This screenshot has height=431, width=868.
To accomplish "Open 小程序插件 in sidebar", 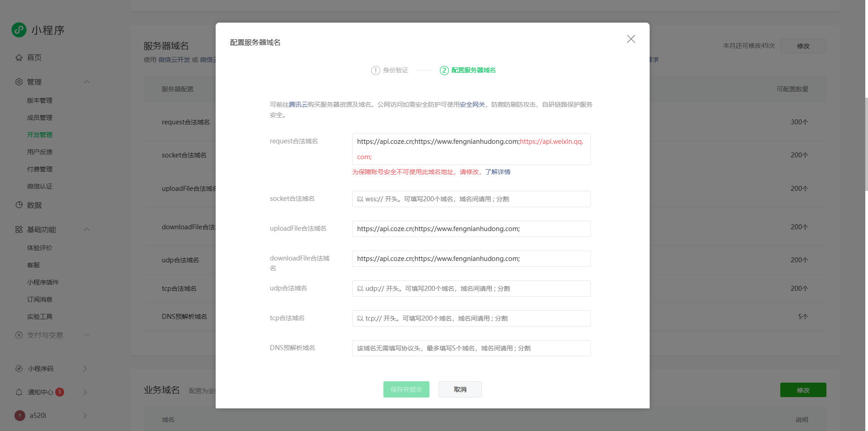I will (x=43, y=282).
